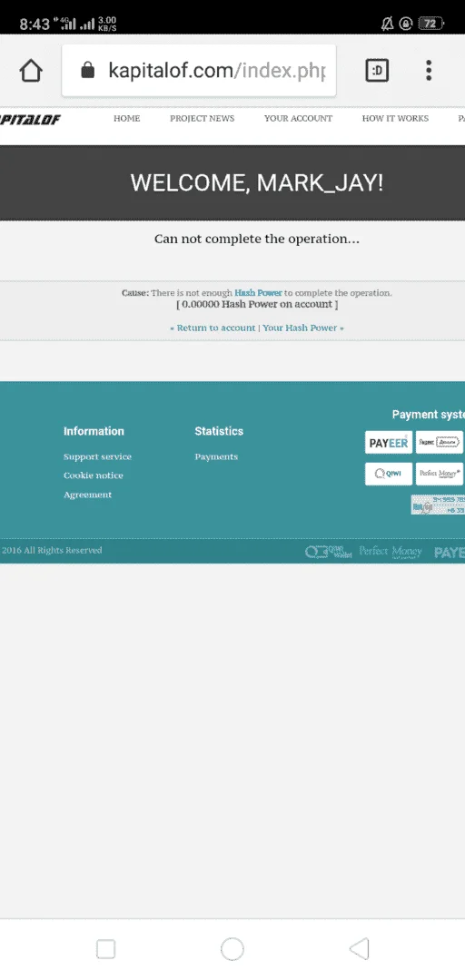Tap the Android home circle button
This screenshot has height=980, width=465.
coord(232,949)
